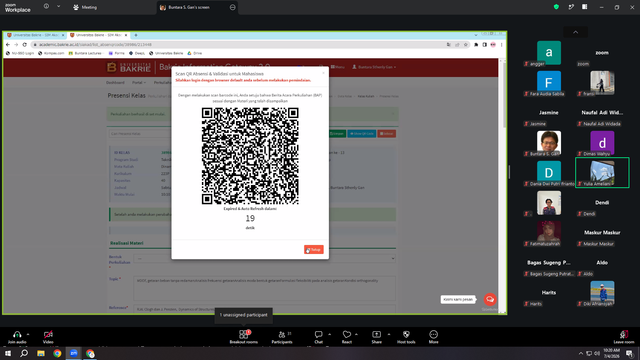
Task: Click the taskbar clock showing 10:20 AM
Action: click(x=611, y=353)
